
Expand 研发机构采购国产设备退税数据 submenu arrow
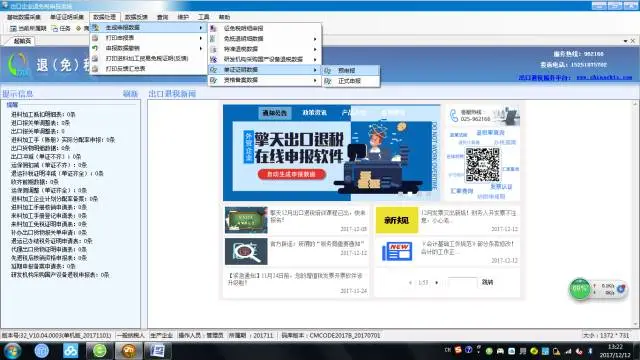(x=315, y=59)
